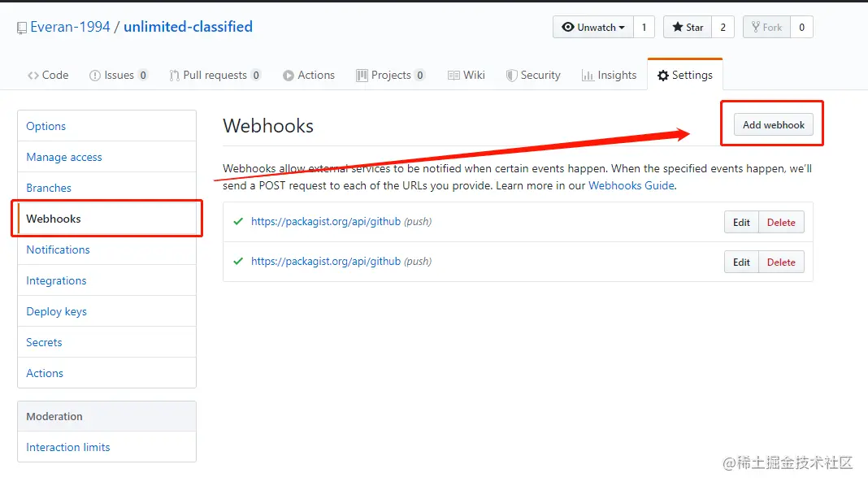Open Integrations in the settings sidebar

coord(106,280)
